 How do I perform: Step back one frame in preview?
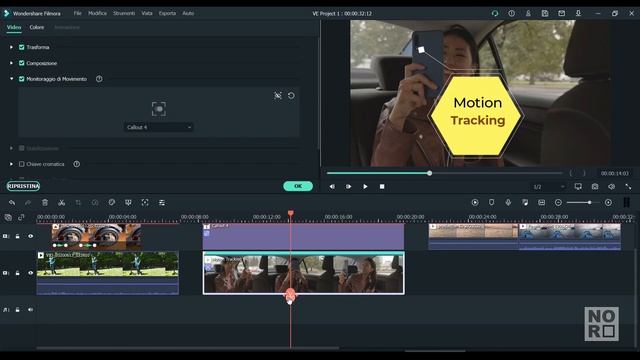point(332,187)
